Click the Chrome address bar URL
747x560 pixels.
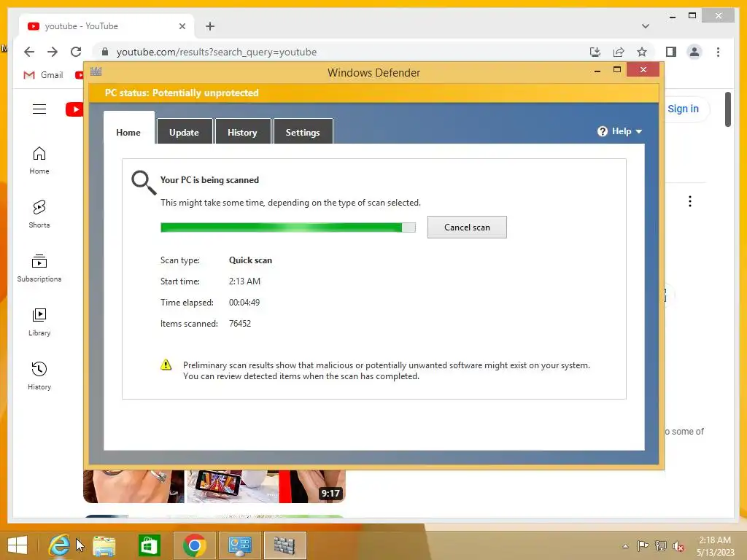(x=217, y=52)
